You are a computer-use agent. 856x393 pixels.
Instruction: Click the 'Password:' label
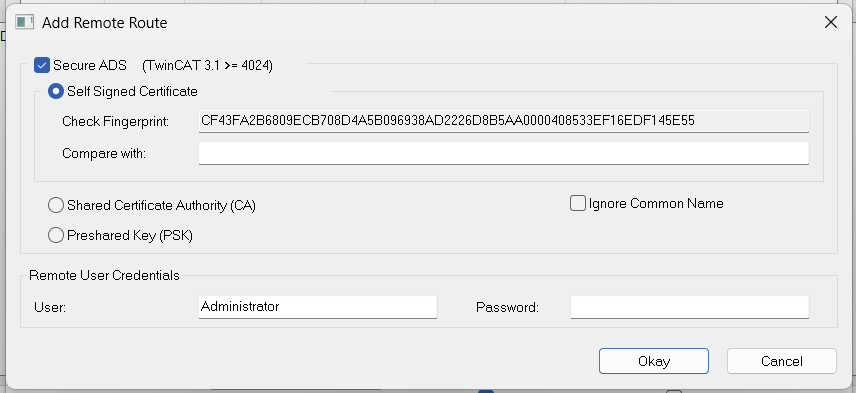click(507, 307)
